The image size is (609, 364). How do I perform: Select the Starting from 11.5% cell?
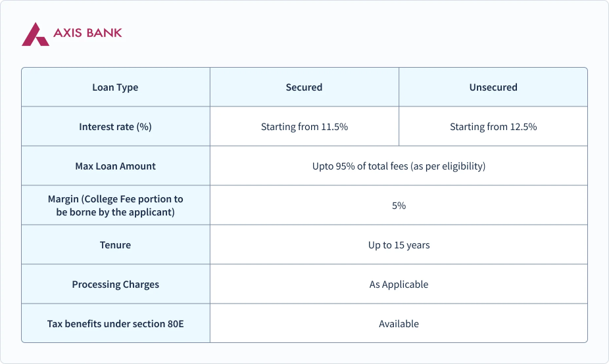tap(304, 127)
